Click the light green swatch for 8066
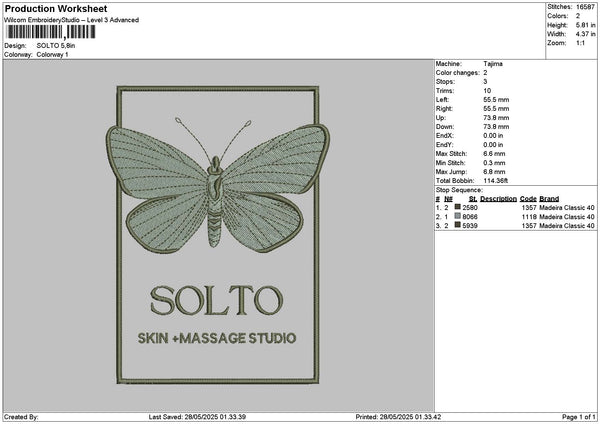 click(x=457, y=216)
